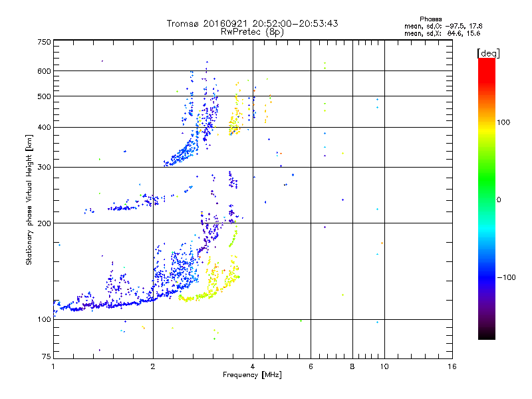Screen dimensions: 532x399
Task: Select the 'RwPretec (8p)' subtitle
Action: point(252,32)
